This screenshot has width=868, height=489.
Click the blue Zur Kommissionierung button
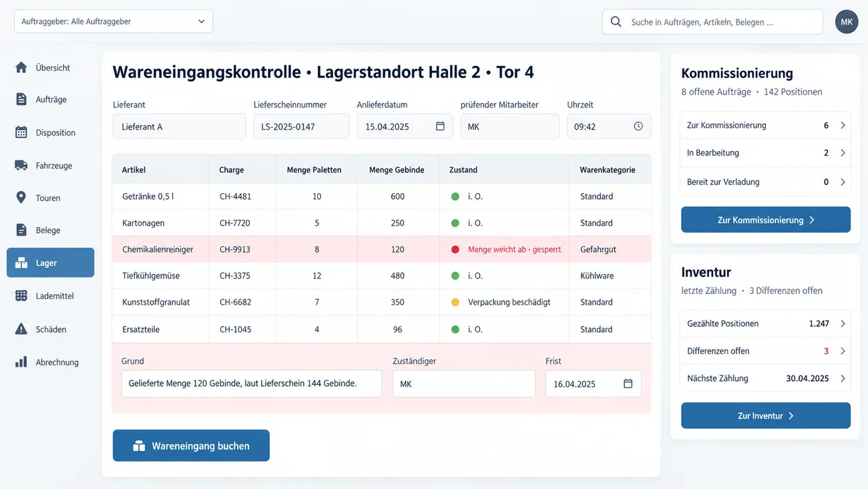click(x=766, y=220)
